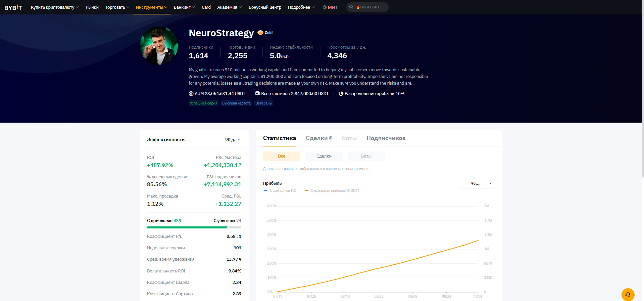Click the profit/loss ratio progress bar
Viewport: 644px width, 301px height.
(194, 227)
